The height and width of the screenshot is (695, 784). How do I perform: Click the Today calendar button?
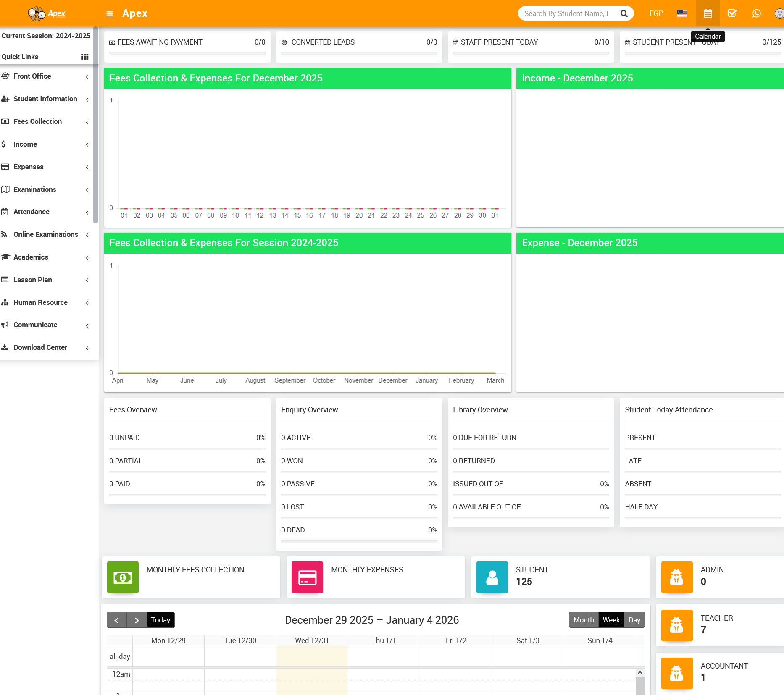[x=160, y=620]
